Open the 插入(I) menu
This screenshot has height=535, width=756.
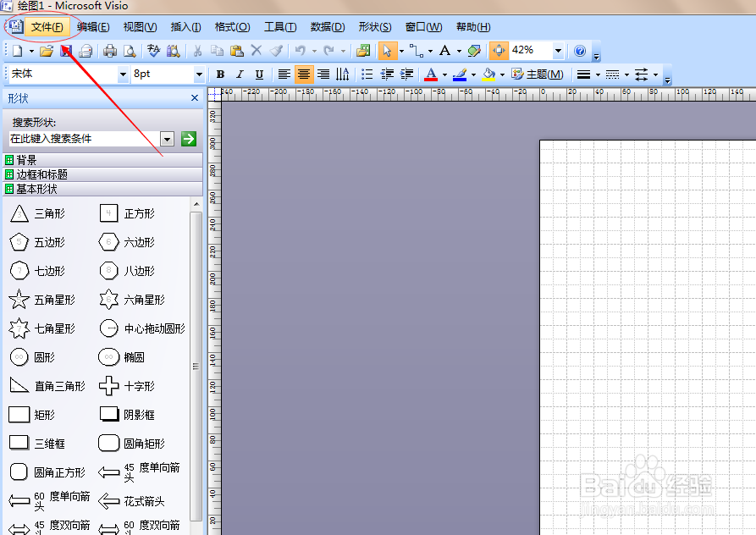click(185, 27)
